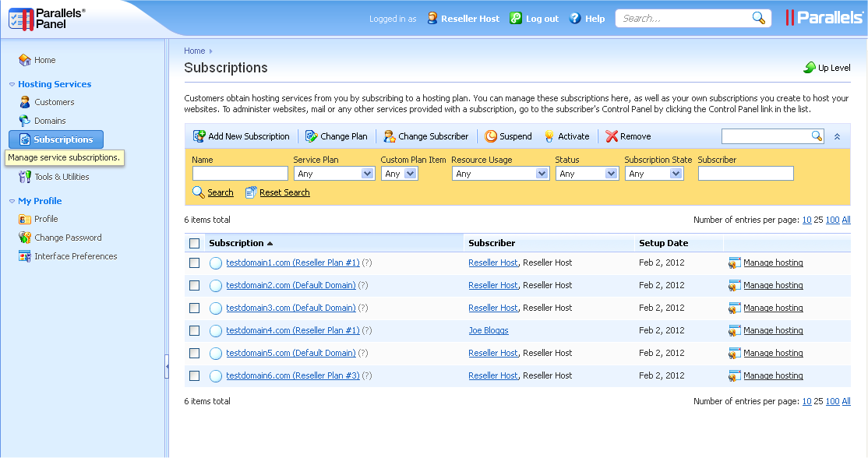
Task: Check the testdomain3.com row checkbox
Action: click(194, 308)
